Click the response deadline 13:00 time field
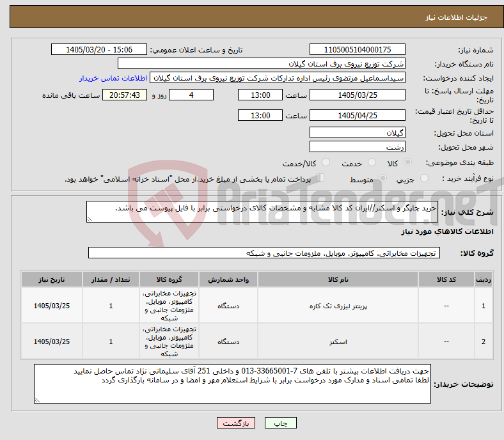 click(260, 95)
